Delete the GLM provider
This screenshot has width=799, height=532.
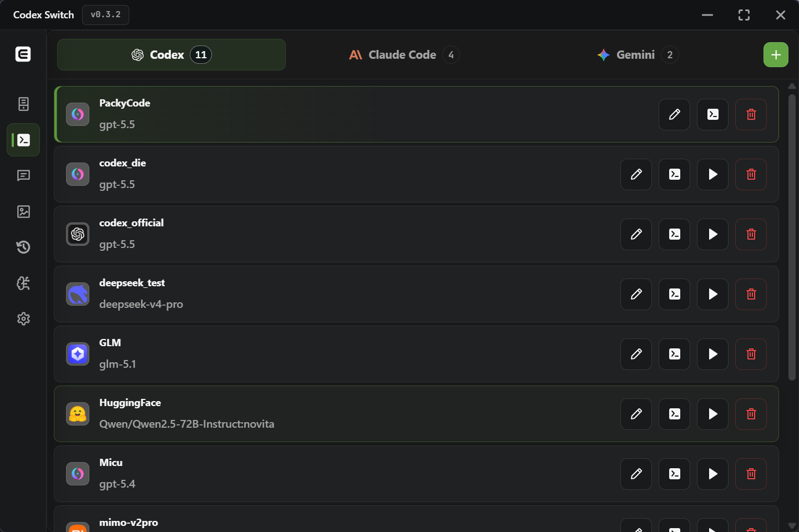[x=751, y=354]
